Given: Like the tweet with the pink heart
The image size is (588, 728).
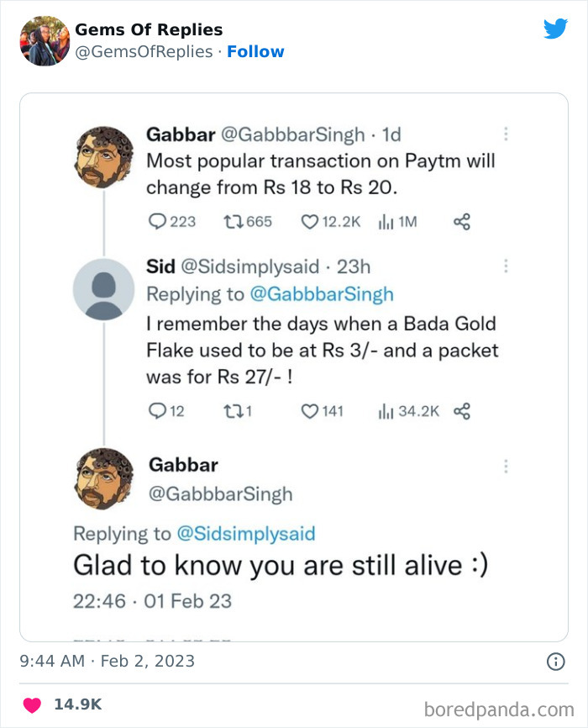Looking at the screenshot, I should tap(32, 704).
